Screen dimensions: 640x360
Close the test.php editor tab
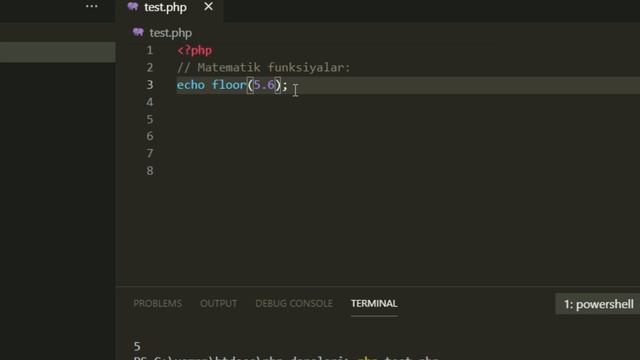click(x=208, y=7)
